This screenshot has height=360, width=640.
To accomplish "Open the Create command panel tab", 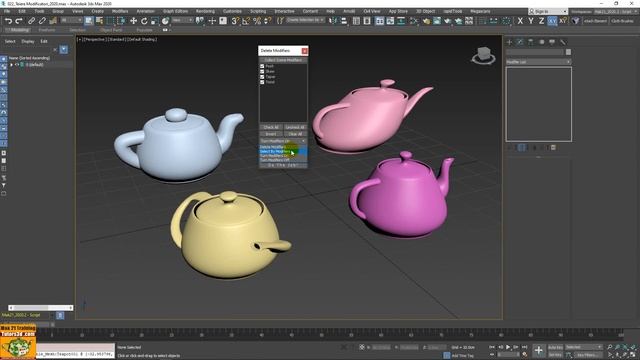I will [x=509, y=42].
